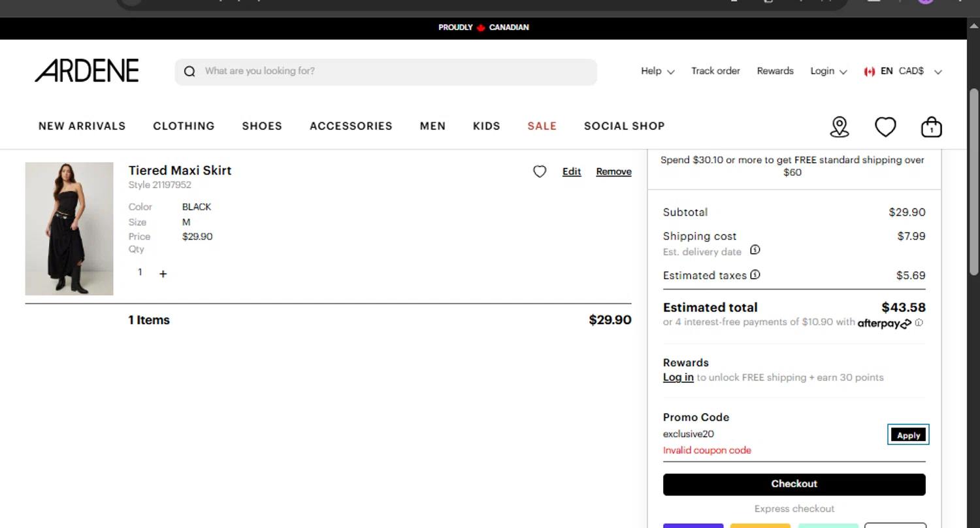Image resolution: width=980 pixels, height=528 pixels.
Task: Increase quantity with plus button
Action: coord(163,274)
